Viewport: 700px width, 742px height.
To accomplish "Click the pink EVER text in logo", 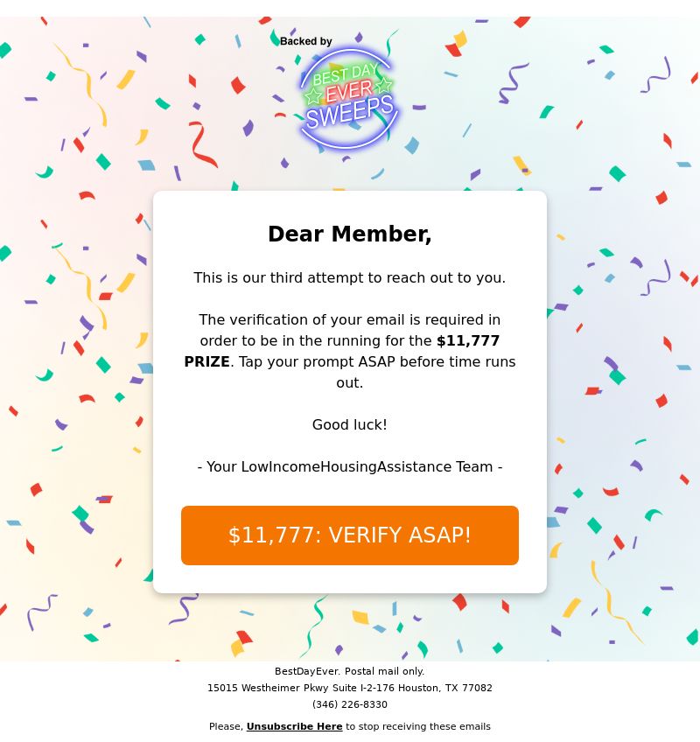I will click(x=348, y=92).
